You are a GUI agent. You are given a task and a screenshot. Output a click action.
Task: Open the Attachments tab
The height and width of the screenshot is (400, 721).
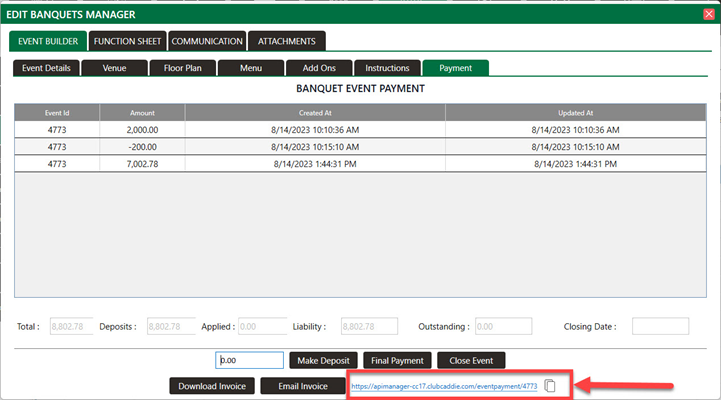click(x=286, y=41)
